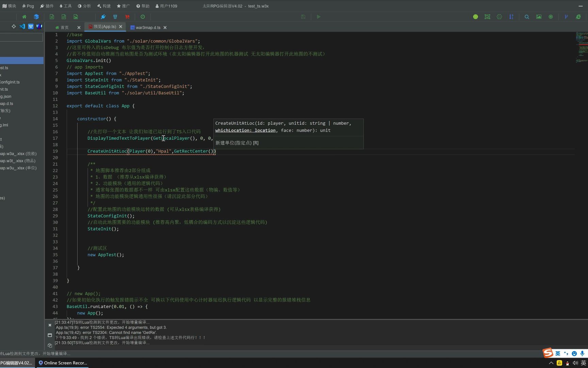The width and height of the screenshot is (588, 368).
Task: Click the blue layers stack toolbar icon
Action: [x=36, y=17]
